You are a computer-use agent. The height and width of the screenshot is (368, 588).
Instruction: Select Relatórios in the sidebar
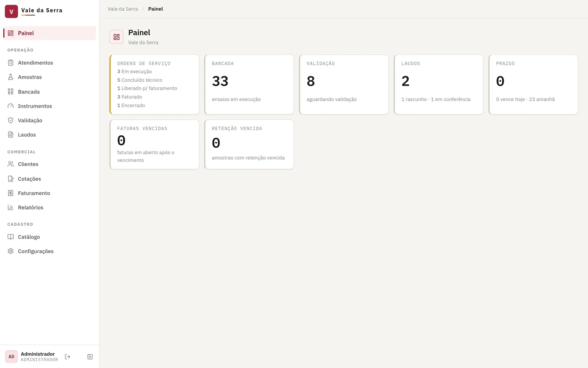coord(50,208)
